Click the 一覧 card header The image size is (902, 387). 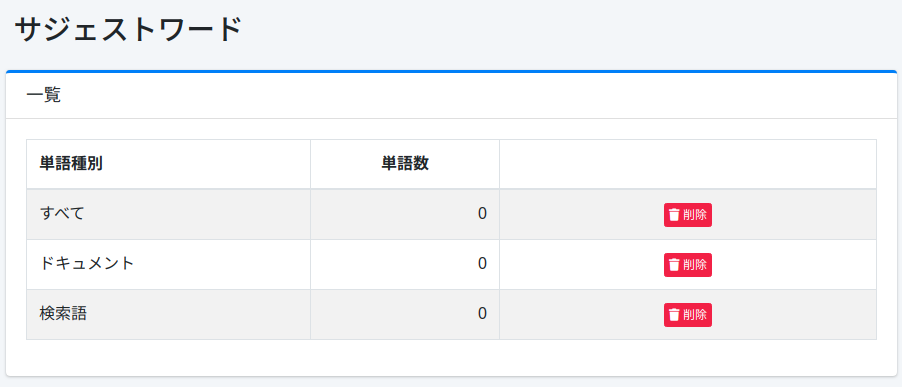[451, 95]
